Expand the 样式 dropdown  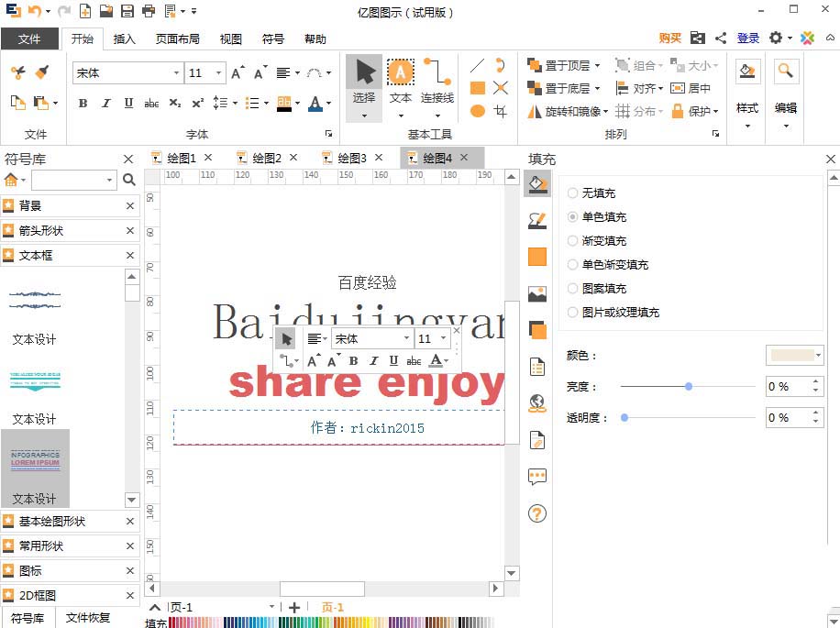point(747,127)
